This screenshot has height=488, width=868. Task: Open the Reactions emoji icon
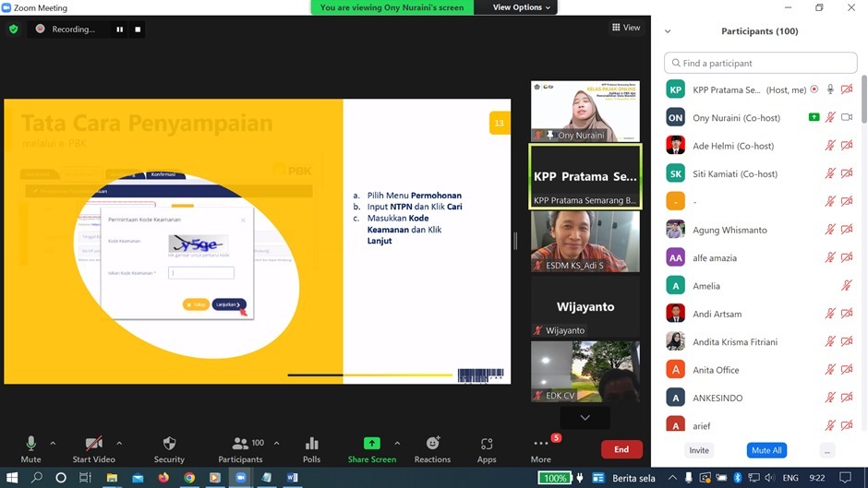point(432,444)
